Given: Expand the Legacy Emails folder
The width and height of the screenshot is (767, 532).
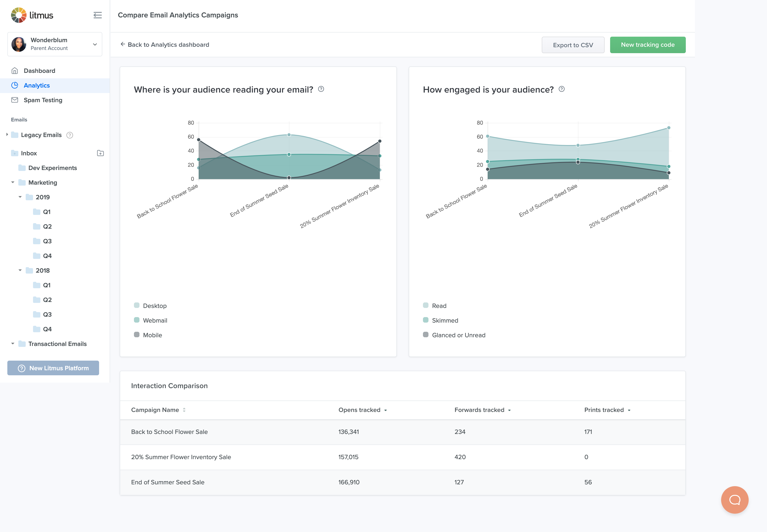Looking at the screenshot, I should pyautogui.click(x=7, y=135).
